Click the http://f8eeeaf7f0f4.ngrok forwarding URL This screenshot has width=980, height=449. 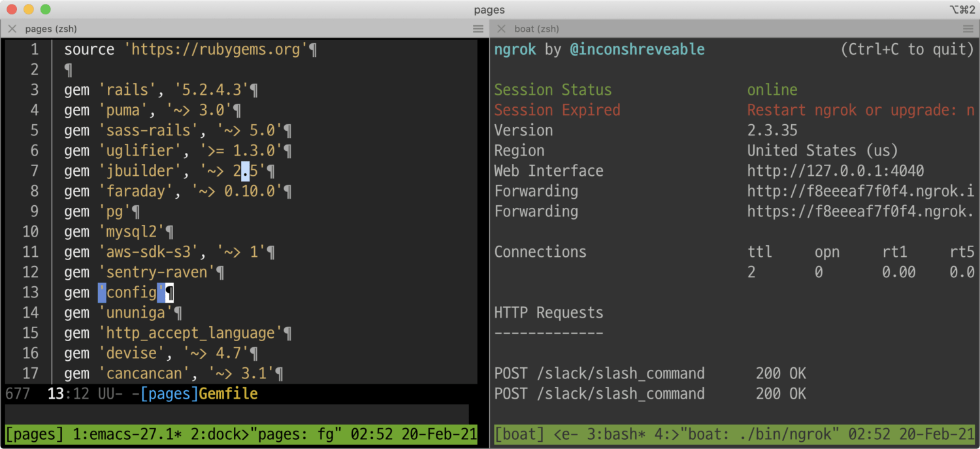coord(861,191)
